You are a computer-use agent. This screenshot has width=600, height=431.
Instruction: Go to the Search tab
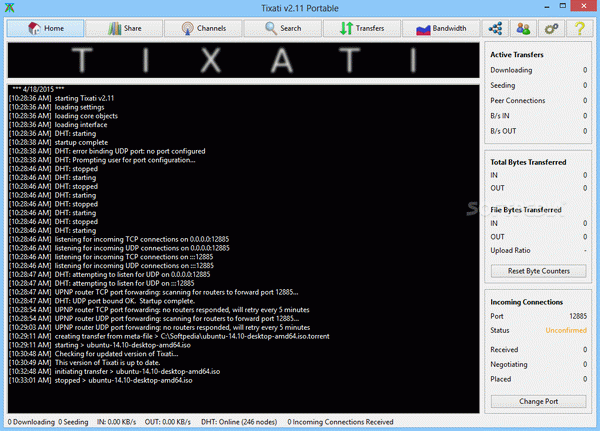283,28
